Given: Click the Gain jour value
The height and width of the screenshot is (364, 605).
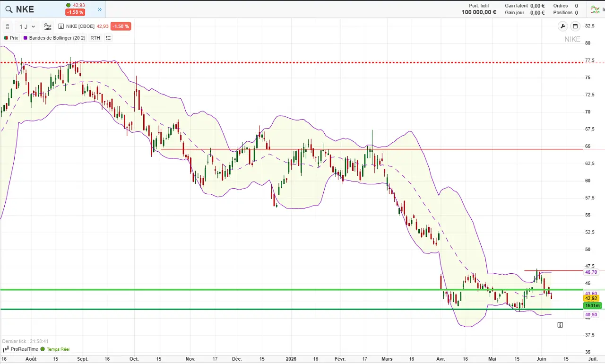Looking at the screenshot, I should pyautogui.click(x=537, y=13).
